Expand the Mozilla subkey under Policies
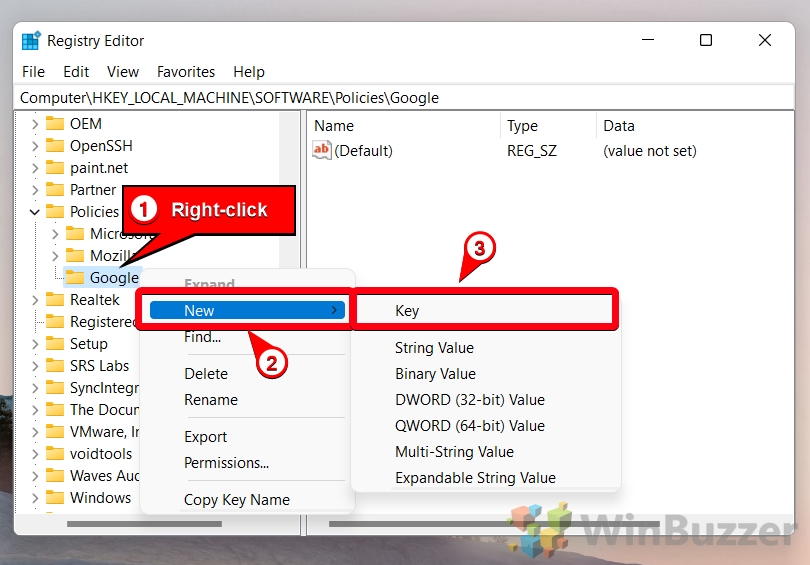The image size is (810, 565). (x=55, y=256)
